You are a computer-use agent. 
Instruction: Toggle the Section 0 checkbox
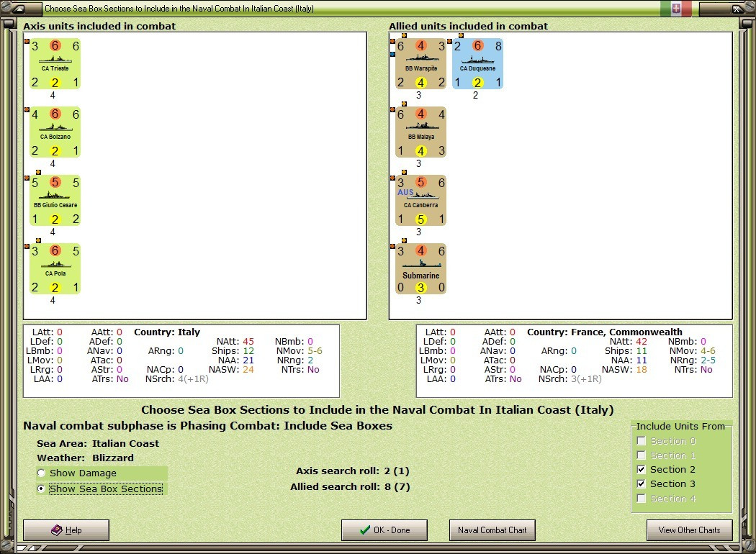click(642, 441)
